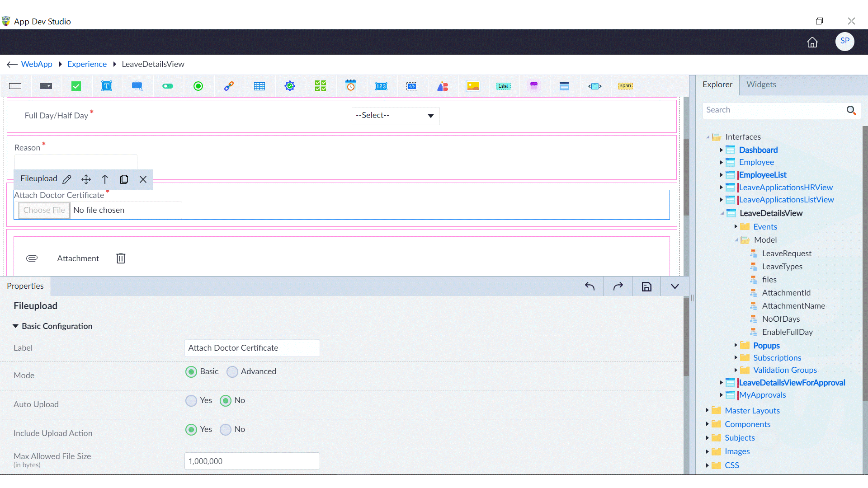
Task: Navigate to Experience breadcrumb link
Action: [x=87, y=64]
